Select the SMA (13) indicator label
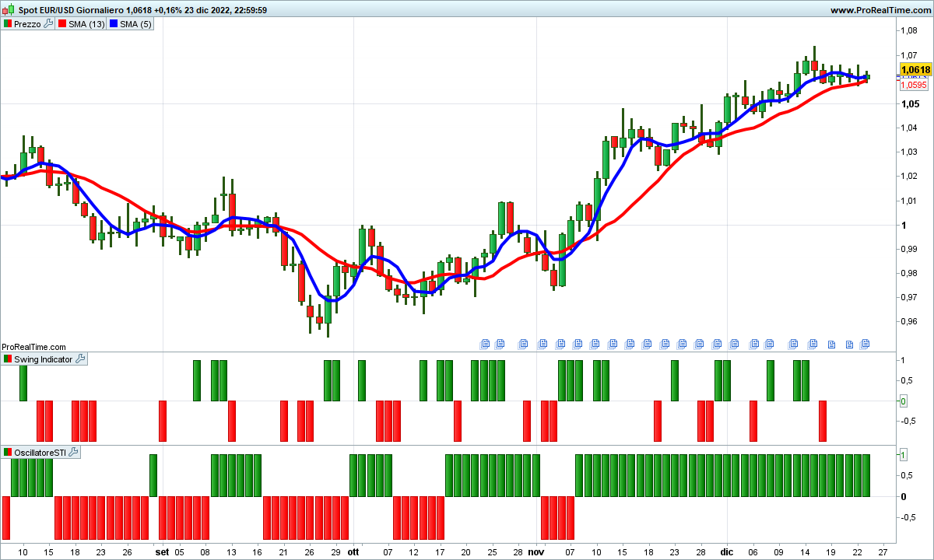Viewport: 934px width, 560px height. [x=87, y=24]
